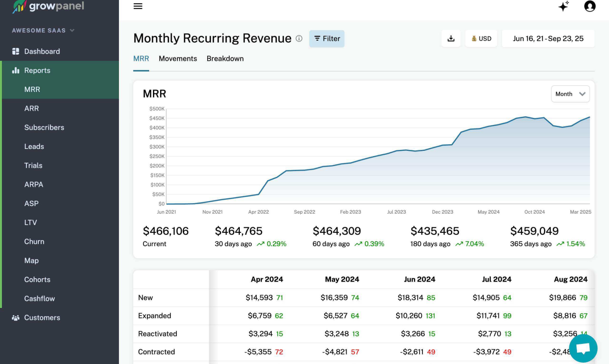Click the hamburger menu icon
Screen dimensions: 609x364
pyautogui.click(x=138, y=6)
